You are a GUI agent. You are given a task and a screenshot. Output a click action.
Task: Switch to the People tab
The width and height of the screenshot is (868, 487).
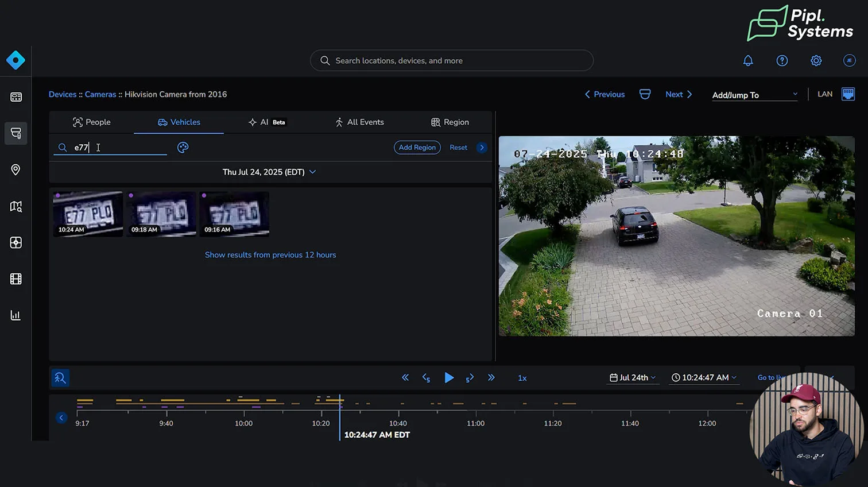tap(92, 122)
